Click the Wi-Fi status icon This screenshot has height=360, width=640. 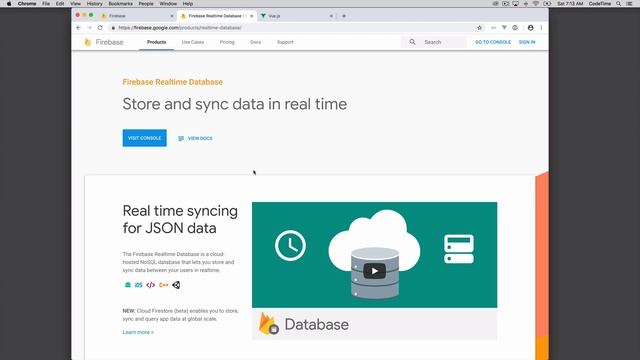(536, 4)
